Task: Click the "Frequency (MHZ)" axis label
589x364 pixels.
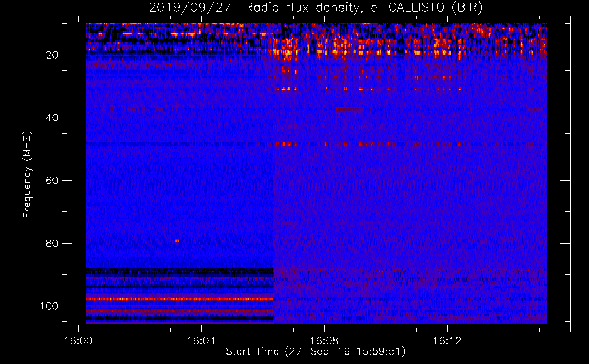Action: click(x=27, y=175)
